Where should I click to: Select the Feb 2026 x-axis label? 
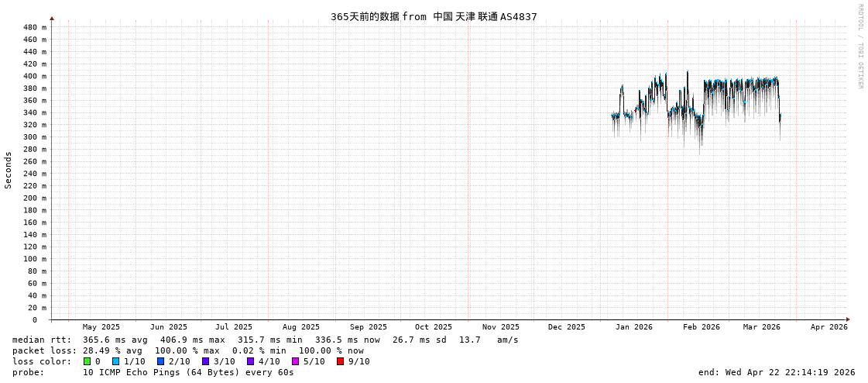(701, 327)
